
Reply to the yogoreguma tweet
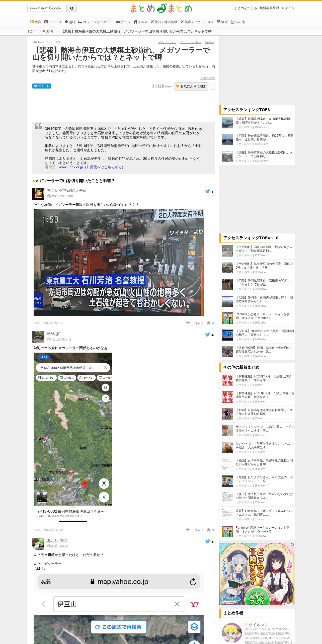[188, 323]
